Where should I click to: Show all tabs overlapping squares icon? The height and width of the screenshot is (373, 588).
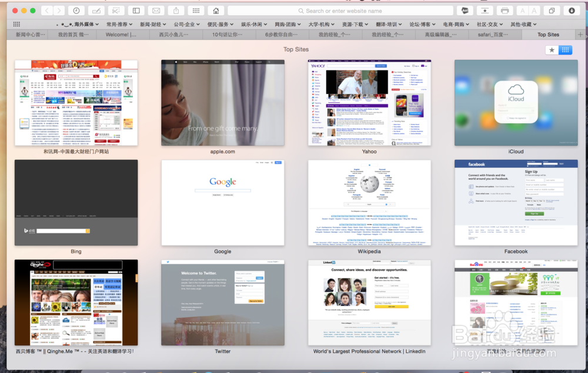coord(552,11)
